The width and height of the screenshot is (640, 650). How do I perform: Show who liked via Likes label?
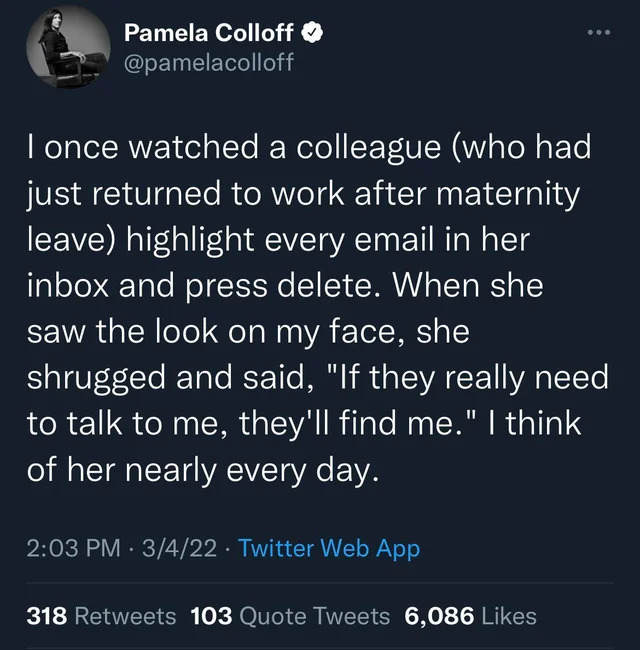coord(508,616)
